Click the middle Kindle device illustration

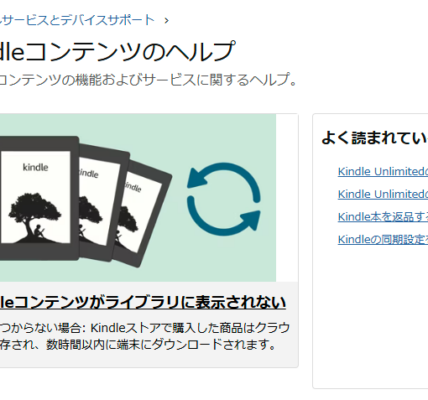click(102, 203)
